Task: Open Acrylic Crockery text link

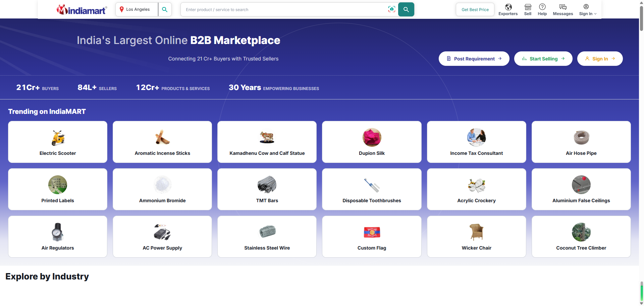Action: 476,201
